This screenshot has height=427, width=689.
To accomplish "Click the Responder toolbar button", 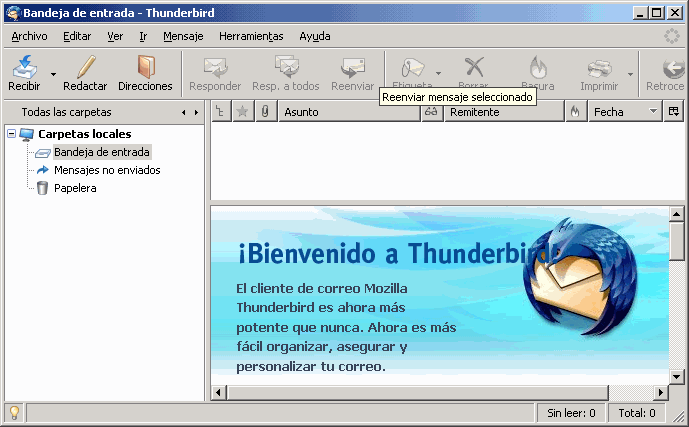I will (215, 73).
